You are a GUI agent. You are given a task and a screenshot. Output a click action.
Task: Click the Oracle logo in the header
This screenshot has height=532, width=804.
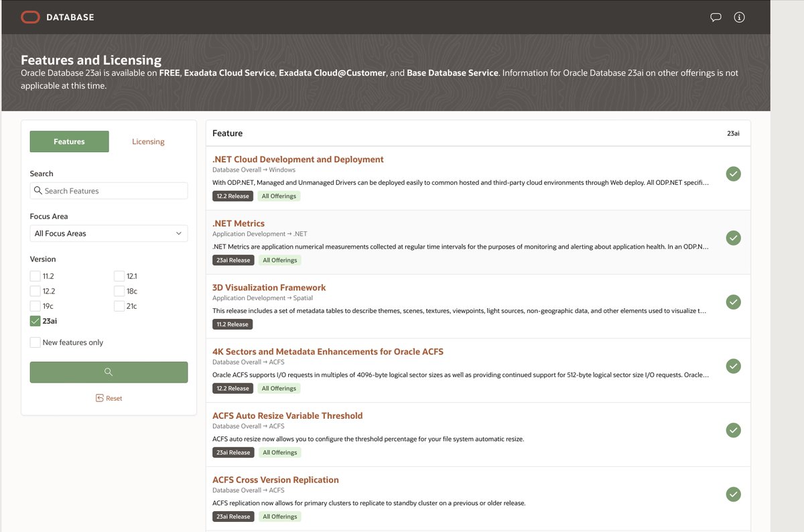coord(30,17)
